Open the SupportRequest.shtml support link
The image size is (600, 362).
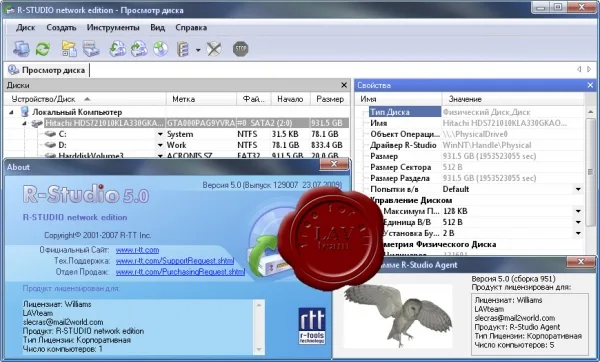(x=175, y=261)
